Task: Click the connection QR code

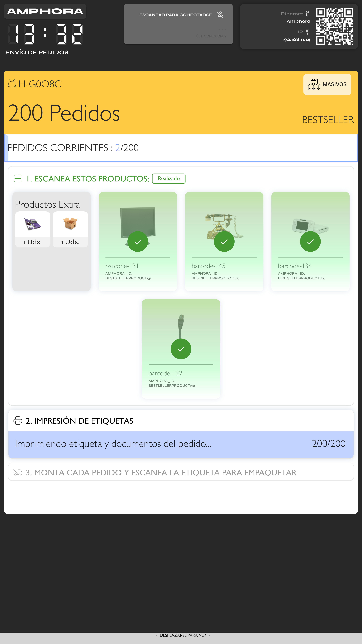Action: pyautogui.click(x=335, y=26)
